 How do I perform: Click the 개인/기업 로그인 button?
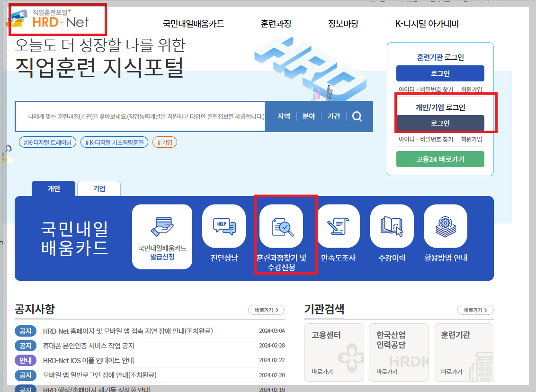coord(440,123)
